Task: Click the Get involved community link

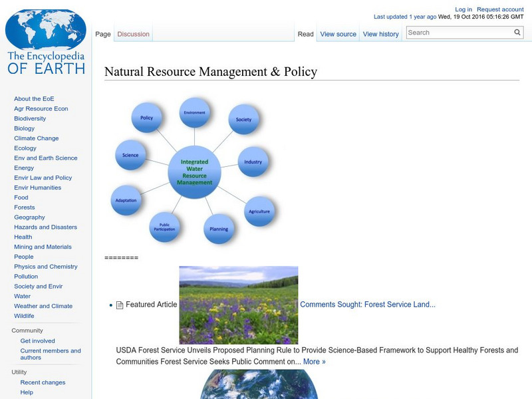Action: pyautogui.click(x=39, y=340)
